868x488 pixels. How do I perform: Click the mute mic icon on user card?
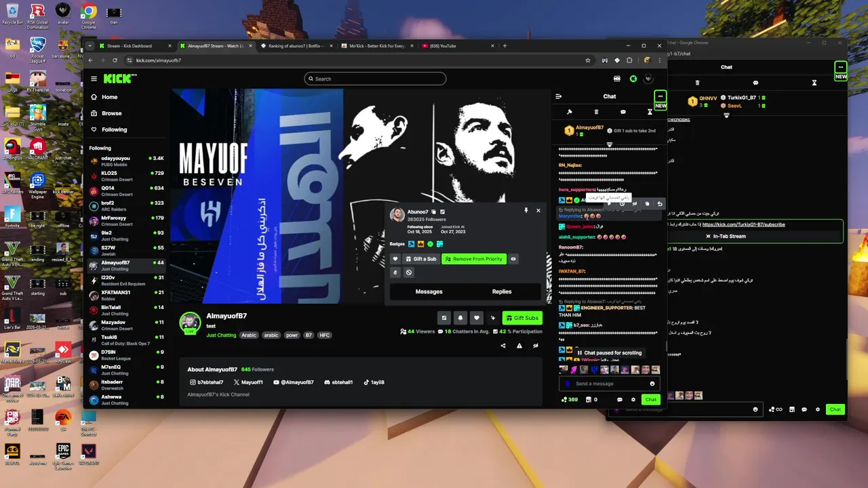click(395, 272)
